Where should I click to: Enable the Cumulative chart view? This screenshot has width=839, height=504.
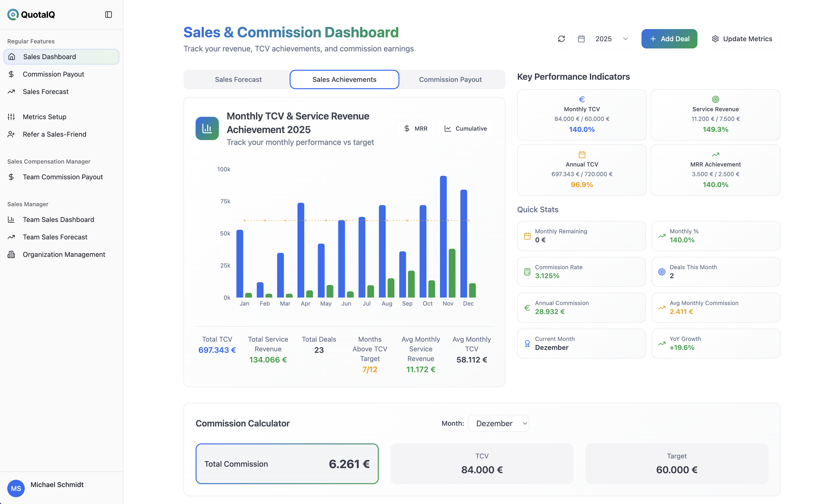click(465, 128)
